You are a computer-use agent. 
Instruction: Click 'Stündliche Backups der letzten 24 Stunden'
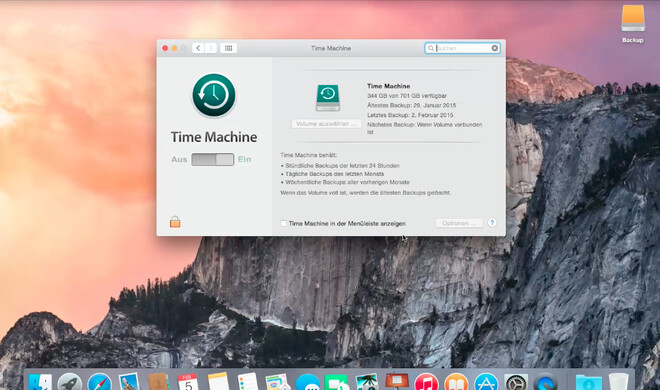pyautogui.click(x=342, y=166)
